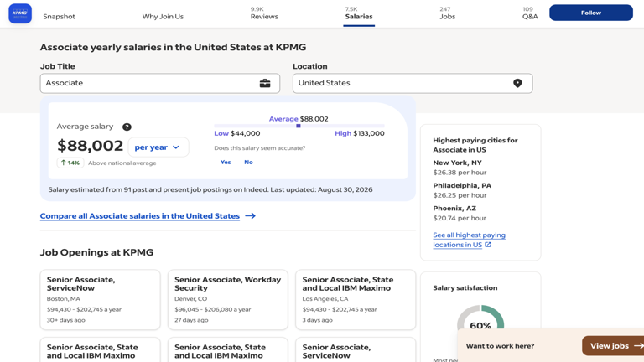The width and height of the screenshot is (644, 362).
Task: Click the Job Openings at KPMG heading
Action: click(96, 252)
